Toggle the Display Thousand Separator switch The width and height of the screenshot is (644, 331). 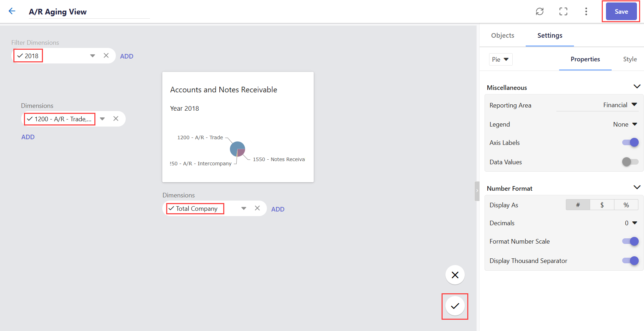click(x=630, y=260)
